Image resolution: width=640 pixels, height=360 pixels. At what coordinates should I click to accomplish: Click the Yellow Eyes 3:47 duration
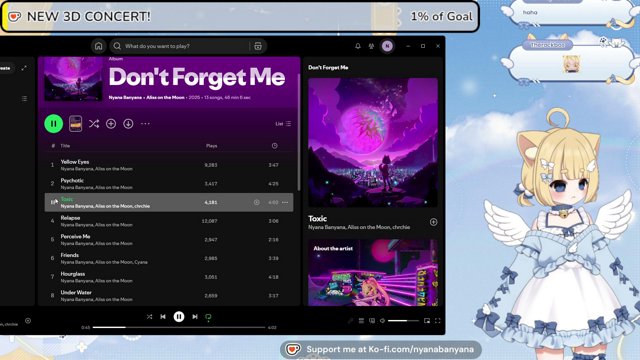[273, 165]
